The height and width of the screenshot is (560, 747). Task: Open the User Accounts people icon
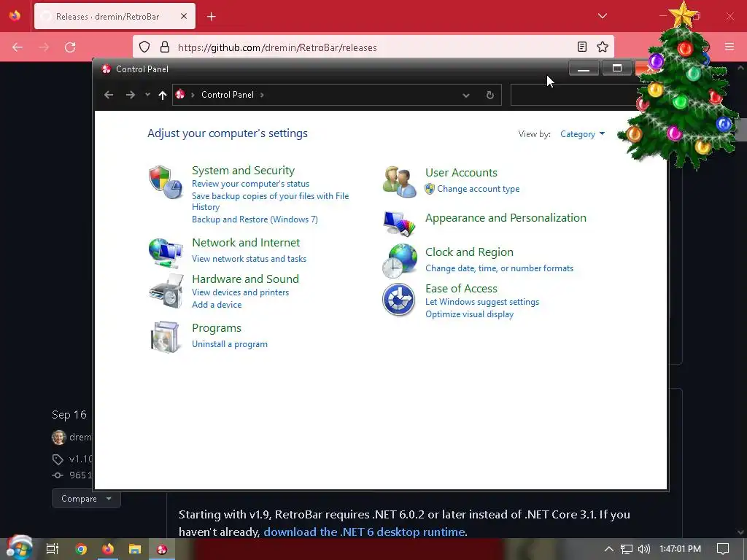click(x=399, y=182)
